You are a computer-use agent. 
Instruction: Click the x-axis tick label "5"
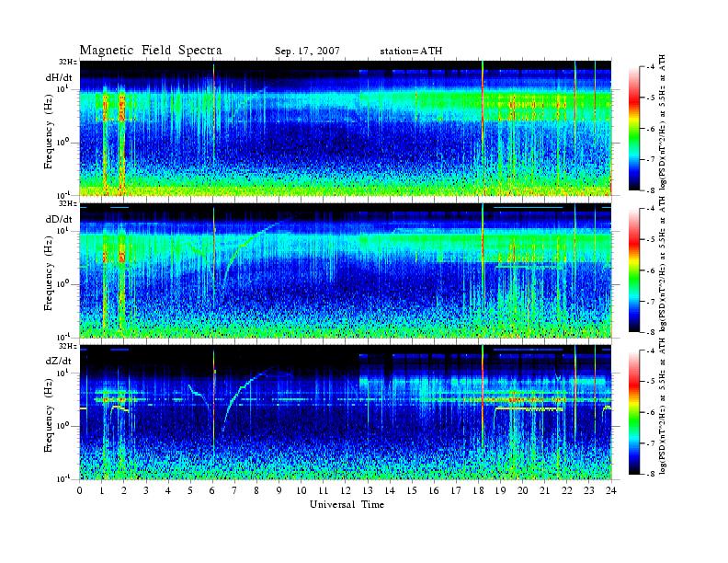coord(190,490)
